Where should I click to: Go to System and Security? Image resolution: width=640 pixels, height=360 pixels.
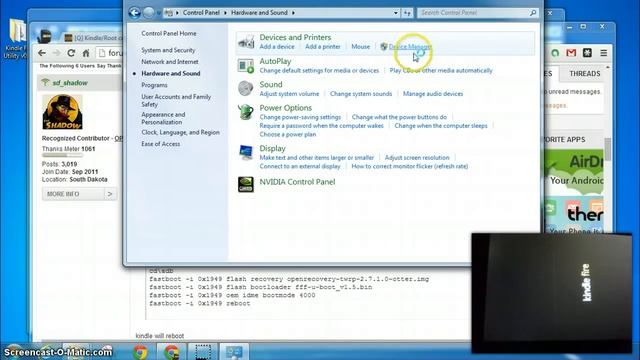168,50
